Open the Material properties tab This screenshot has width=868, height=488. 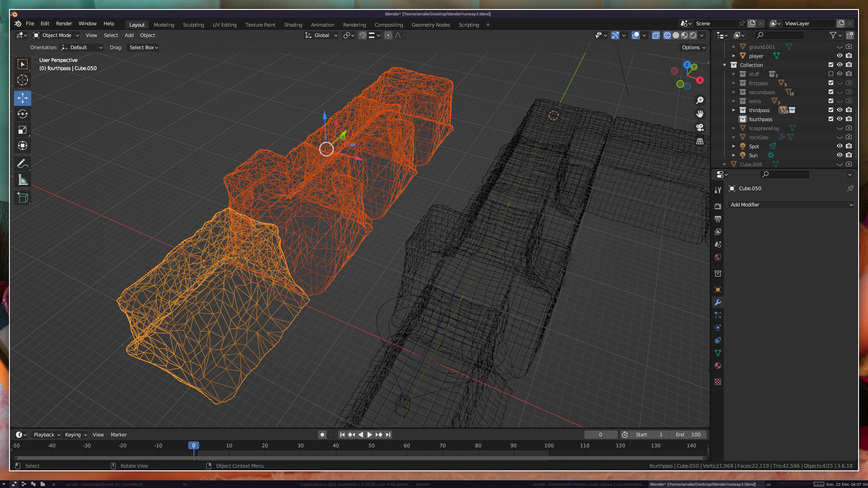(x=718, y=366)
